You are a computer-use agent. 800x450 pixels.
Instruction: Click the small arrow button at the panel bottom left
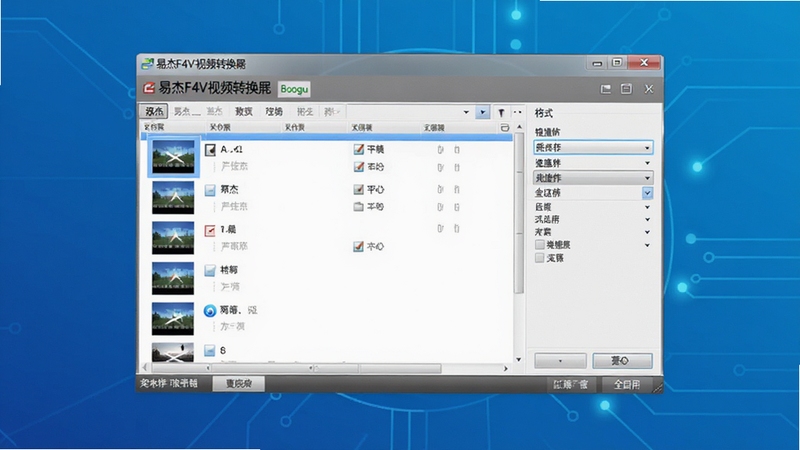coord(560,361)
